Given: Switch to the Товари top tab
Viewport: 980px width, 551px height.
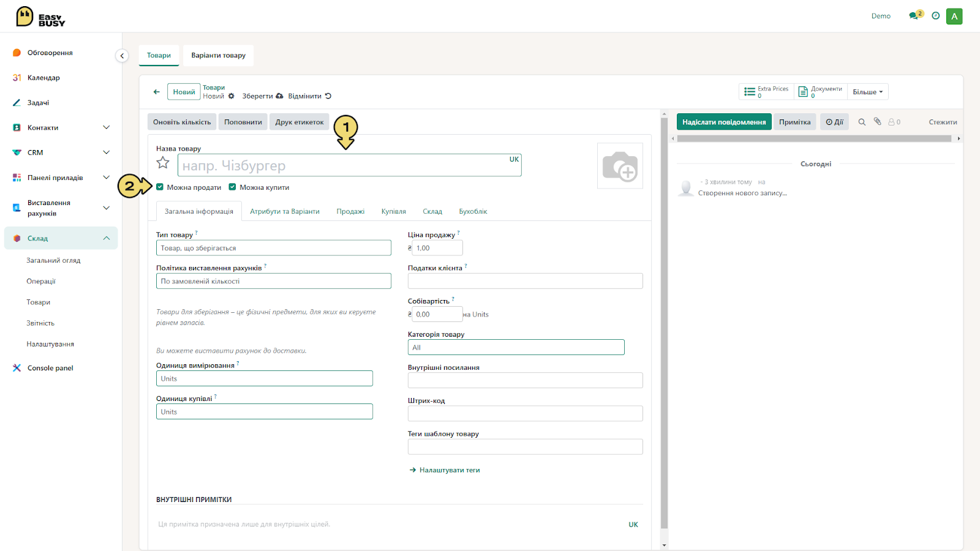Looking at the screenshot, I should point(159,55).
